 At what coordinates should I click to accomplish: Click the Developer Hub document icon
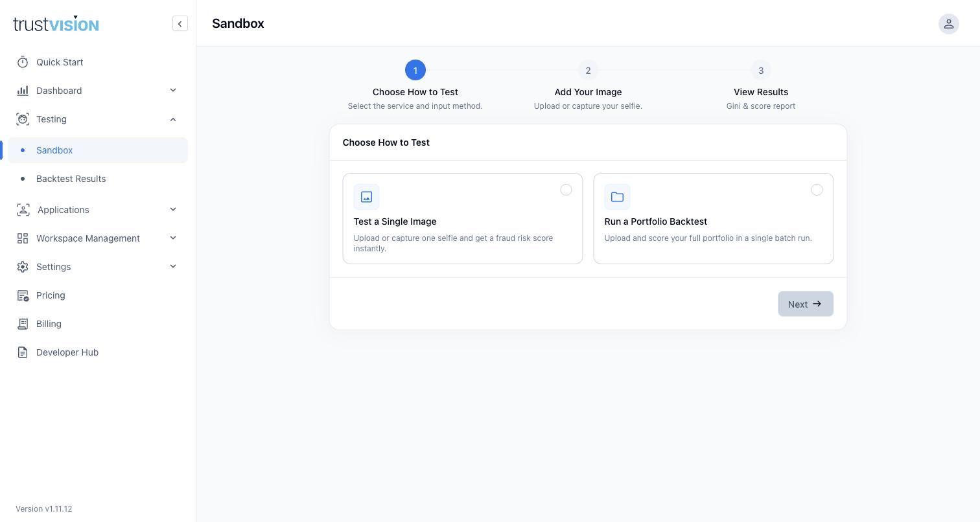23,352
